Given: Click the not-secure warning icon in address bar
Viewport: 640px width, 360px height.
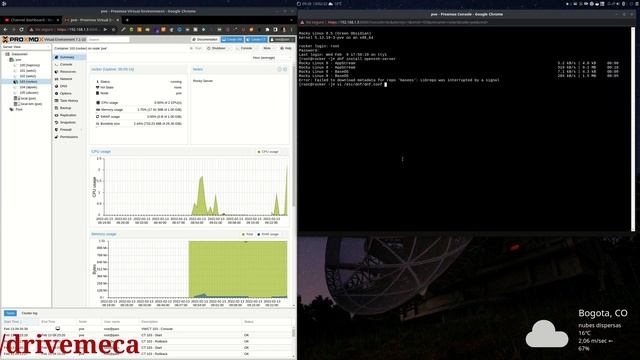Looking at the screenshot, I should [x=31, y=29].
